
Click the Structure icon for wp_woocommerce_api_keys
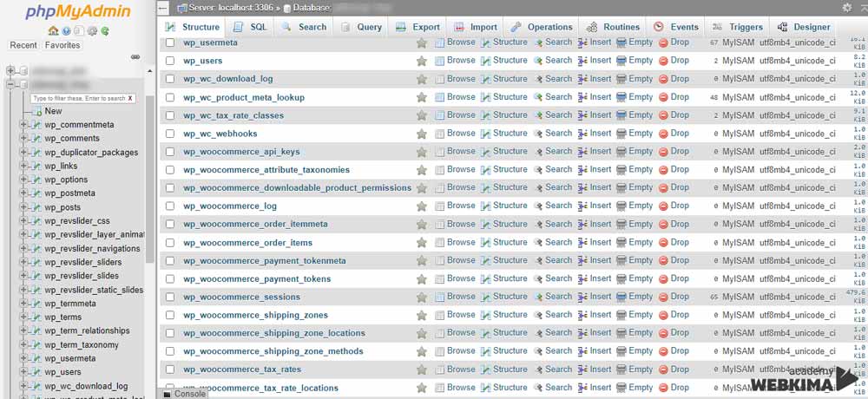click(x=485, y=152)
